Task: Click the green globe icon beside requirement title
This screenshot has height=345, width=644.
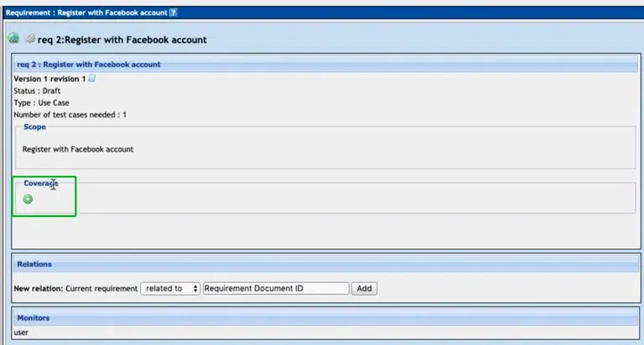Action: point(13,39)
